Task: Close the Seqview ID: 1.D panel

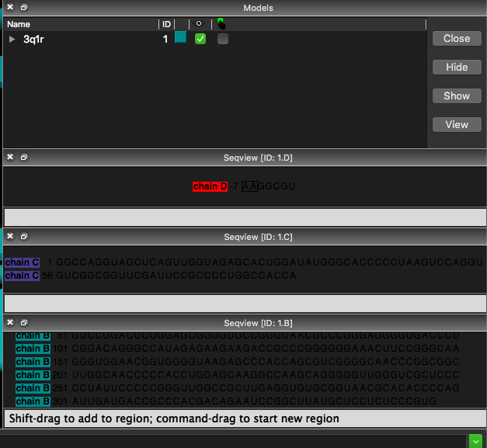Action: (x=10, y=157)
